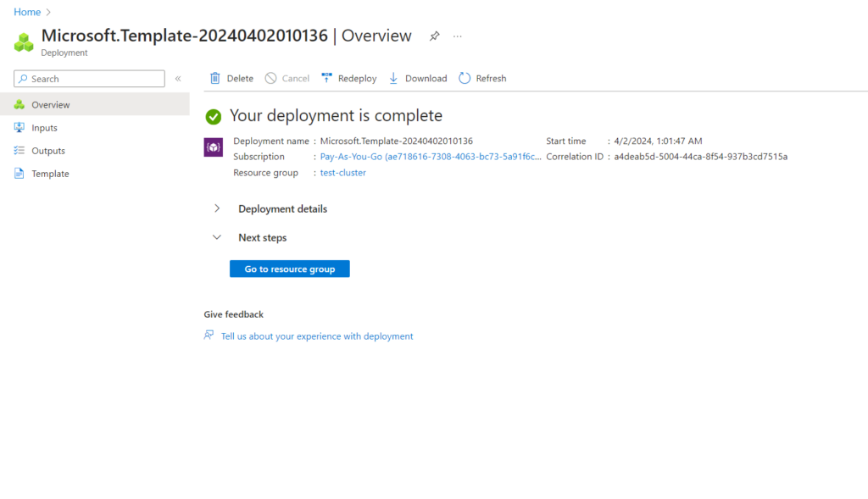Click the green cubes deployment icon in the page title
This screenshot has height=499, width=868.
click(24, 42)
